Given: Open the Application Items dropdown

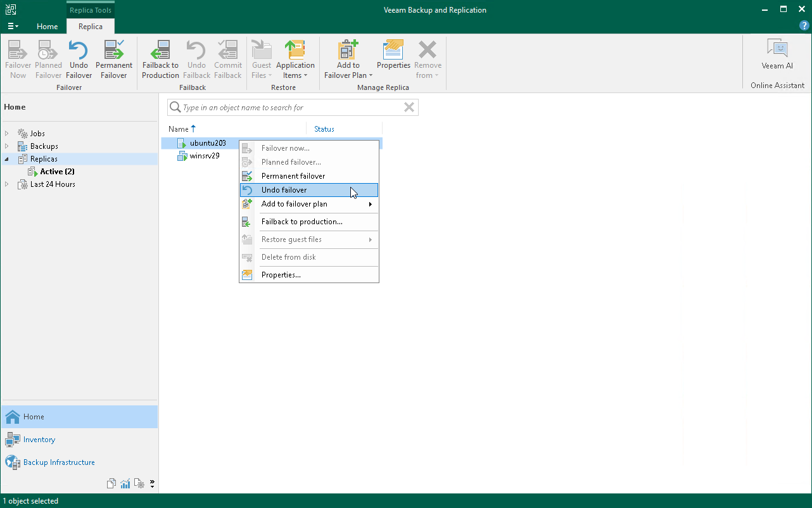Looking at the screenshot, I should pyautogui.click(x=295, y=60).
